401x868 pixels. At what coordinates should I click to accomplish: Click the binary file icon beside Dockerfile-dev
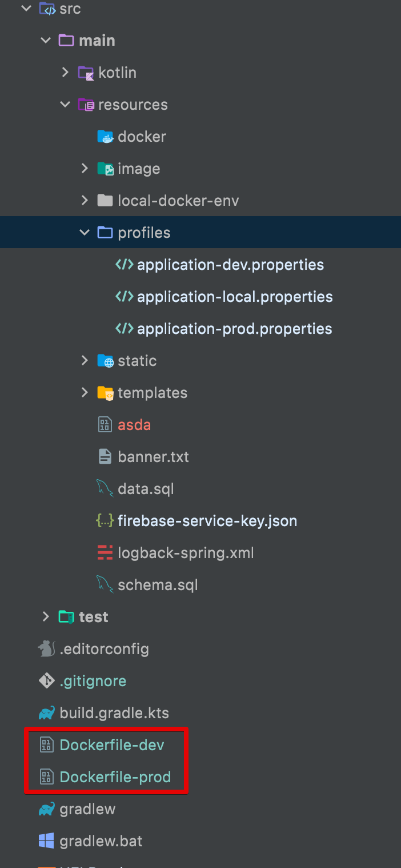coord(47,745)
